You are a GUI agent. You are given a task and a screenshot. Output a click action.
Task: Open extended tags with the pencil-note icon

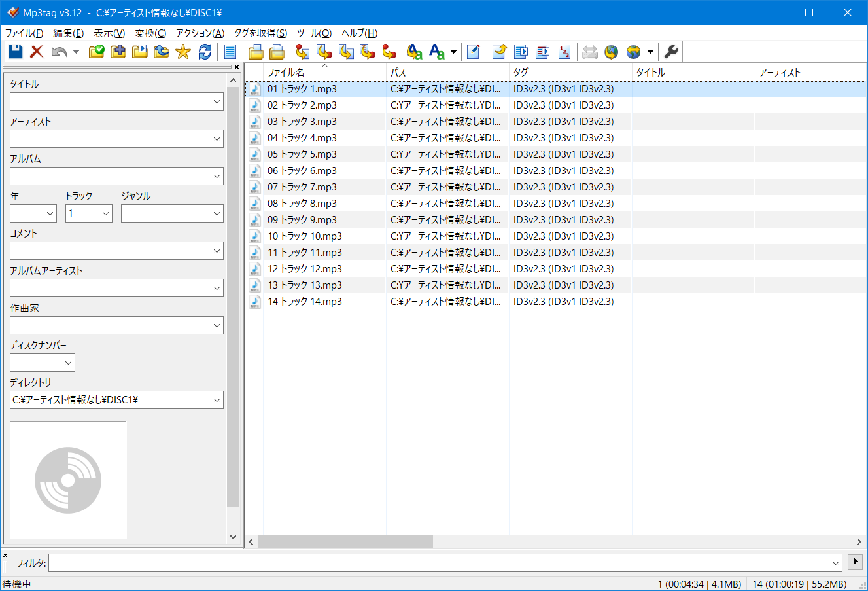point(474,52)
